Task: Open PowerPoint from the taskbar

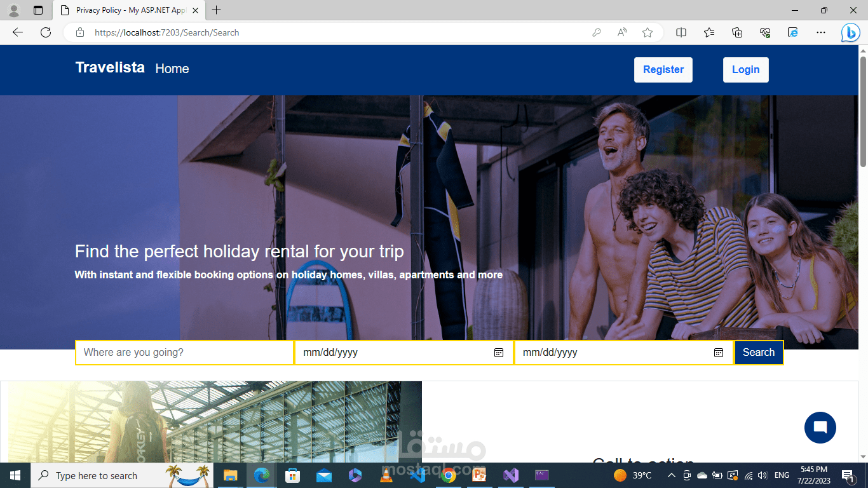Action: click(x=479, y=475)
